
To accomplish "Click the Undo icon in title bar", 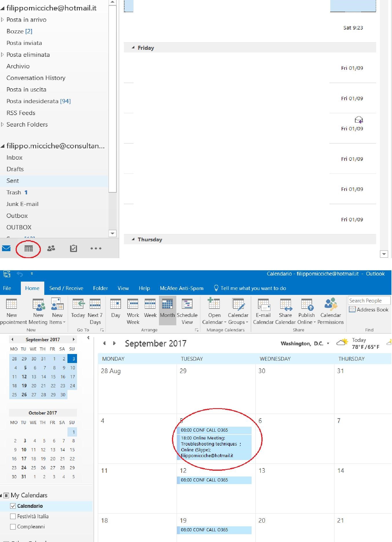I will tap(20, 274).
